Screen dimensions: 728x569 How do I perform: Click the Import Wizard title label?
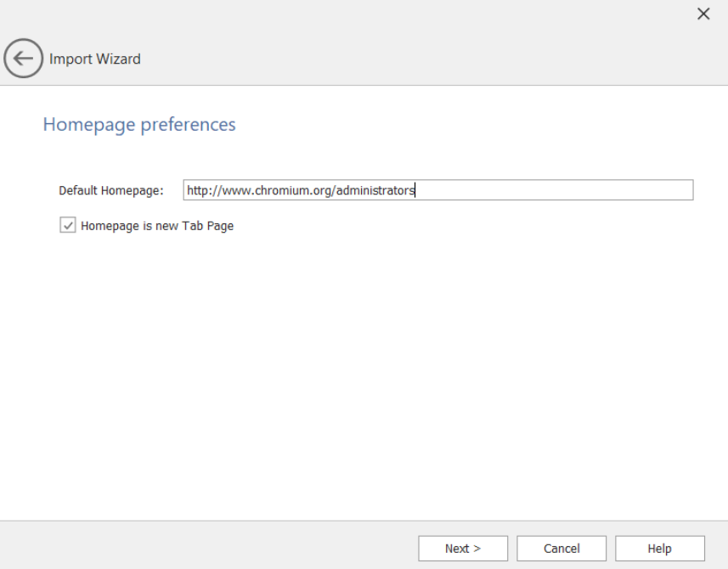[93, 59]
